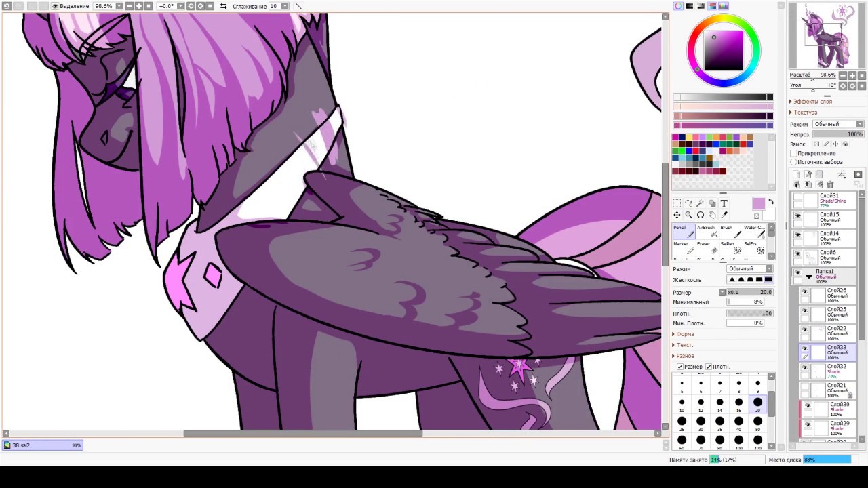Image resolution: width=868 pixels, height=488 pixels.
Task: Zoom in with the plus button in the top toolbar
Action: tap(139, 6)
